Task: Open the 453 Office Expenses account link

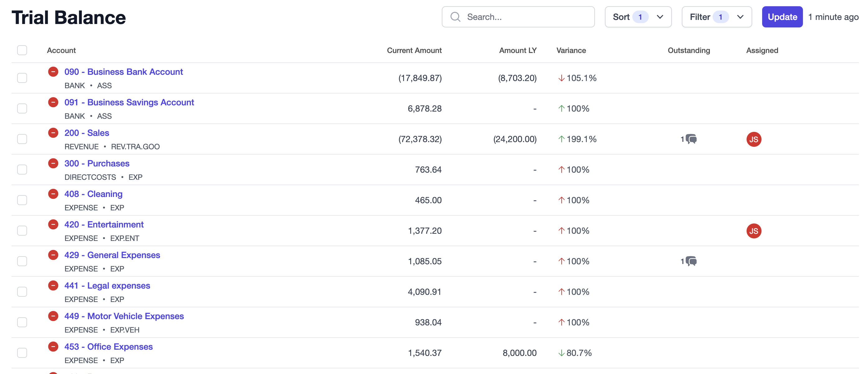Action: tap(108, 346)
